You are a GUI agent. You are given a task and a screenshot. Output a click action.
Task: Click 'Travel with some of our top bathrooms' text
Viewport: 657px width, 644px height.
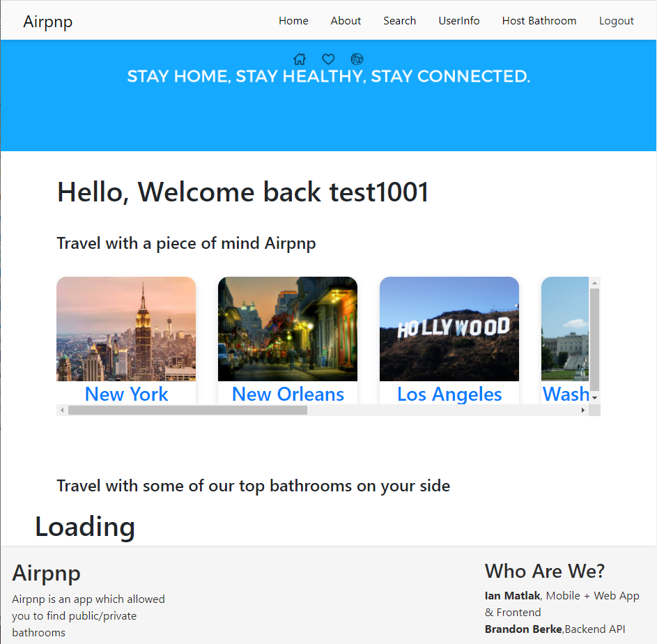tap(254, 486)
